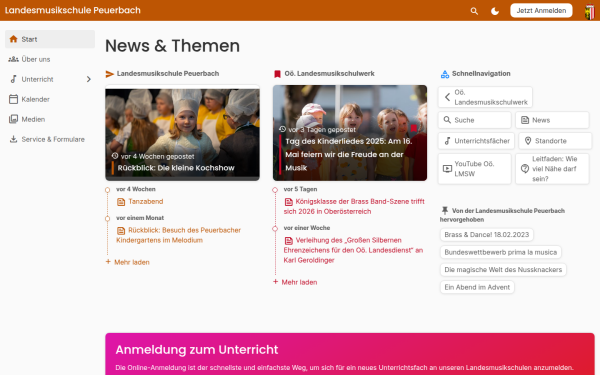
Task: Go back to Oö. Landesmusikschulwerk quick nav button
Action: (485, 97)
